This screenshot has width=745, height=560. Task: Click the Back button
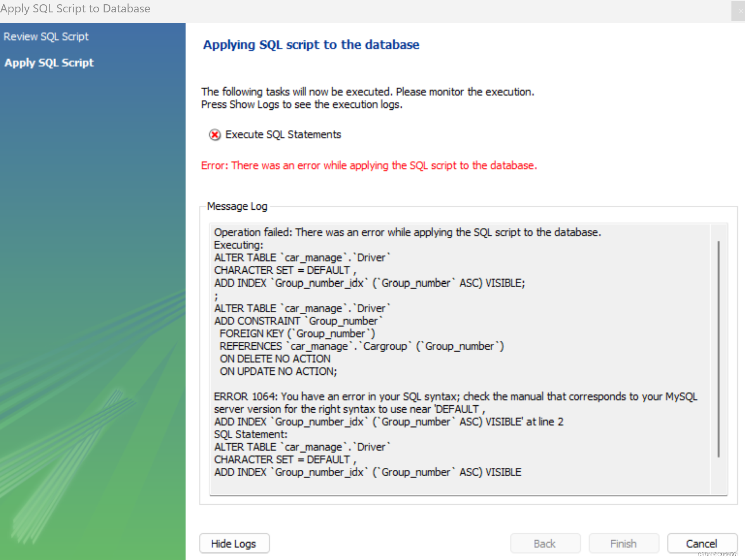(545, 543)
